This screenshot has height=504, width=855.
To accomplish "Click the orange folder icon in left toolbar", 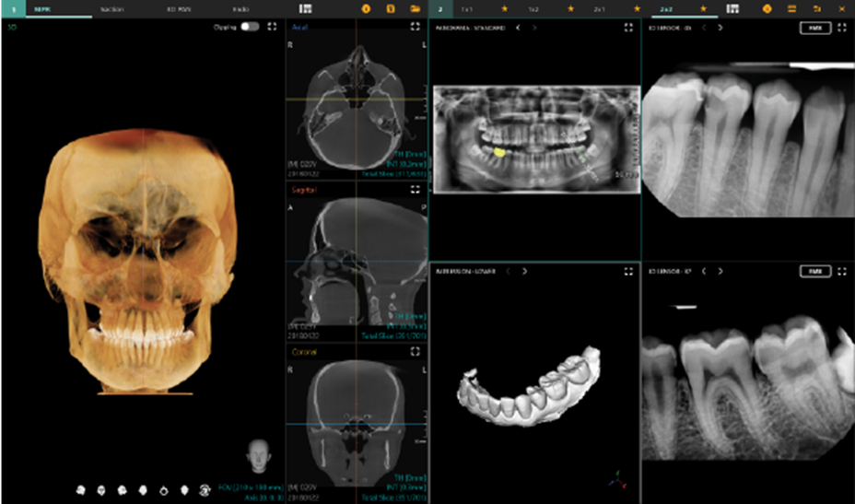I will click(416, 8).
